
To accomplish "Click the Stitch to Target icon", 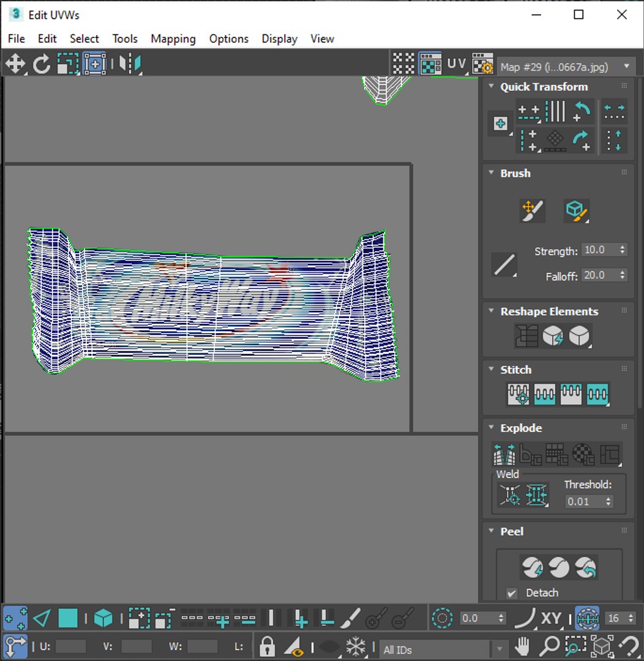I will pyautogui.click(x=519, y=394).
